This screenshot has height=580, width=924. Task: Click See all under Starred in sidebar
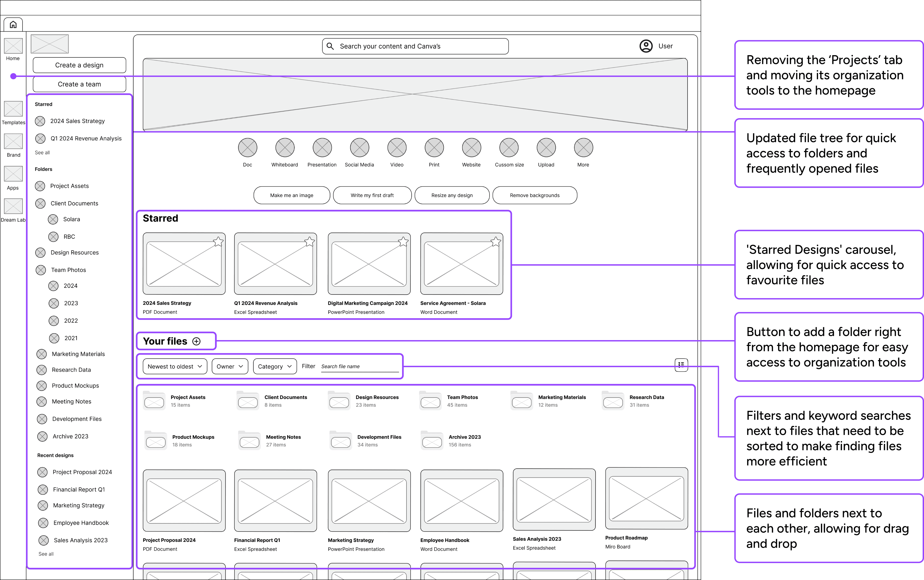pyautogui.click(x=42, y=153)
